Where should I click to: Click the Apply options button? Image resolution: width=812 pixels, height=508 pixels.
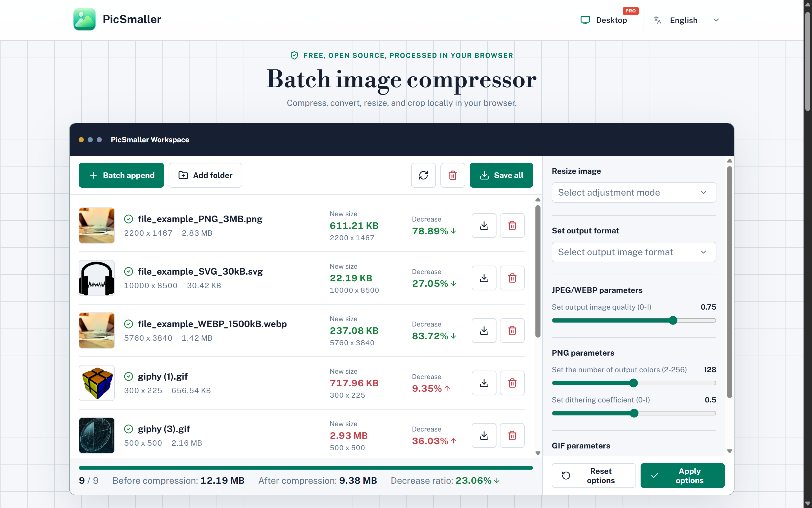[x=682, y=476]
